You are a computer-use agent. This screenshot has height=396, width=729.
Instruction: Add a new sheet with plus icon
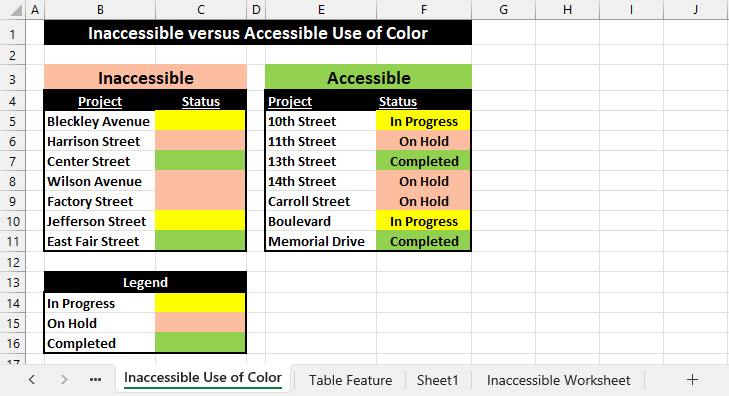692,380
